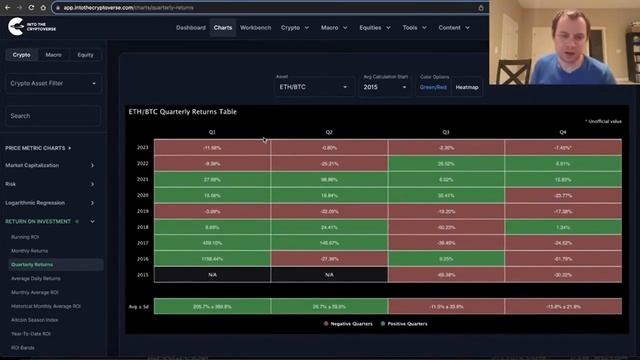Select the Charts nav tab
The height and width of the screenshot is (360, 640).
(x=223, y=28)
